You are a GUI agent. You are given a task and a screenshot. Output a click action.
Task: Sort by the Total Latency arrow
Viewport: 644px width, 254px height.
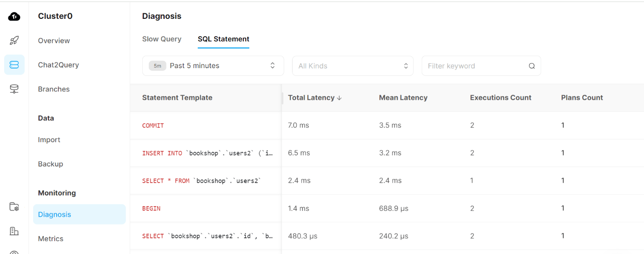[339, 98]
